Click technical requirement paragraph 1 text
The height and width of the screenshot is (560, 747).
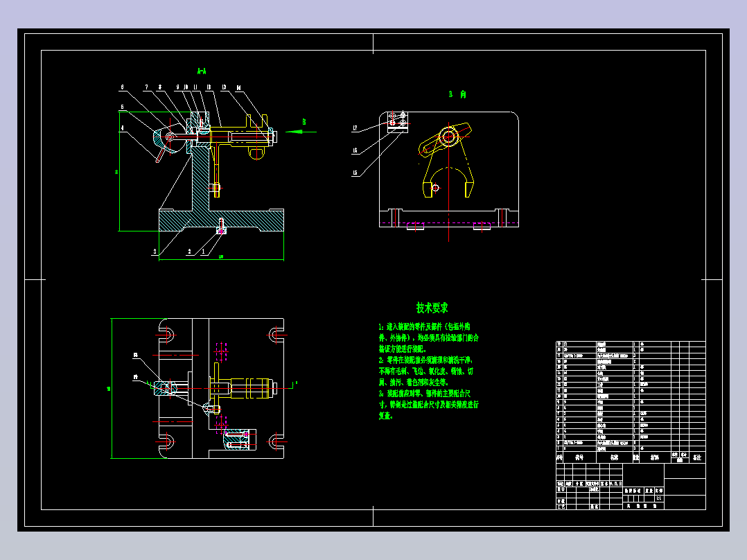coord(428,338)
